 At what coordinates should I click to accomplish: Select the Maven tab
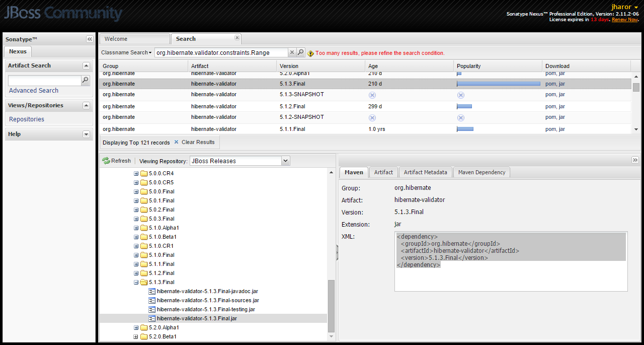coord(354,172)
